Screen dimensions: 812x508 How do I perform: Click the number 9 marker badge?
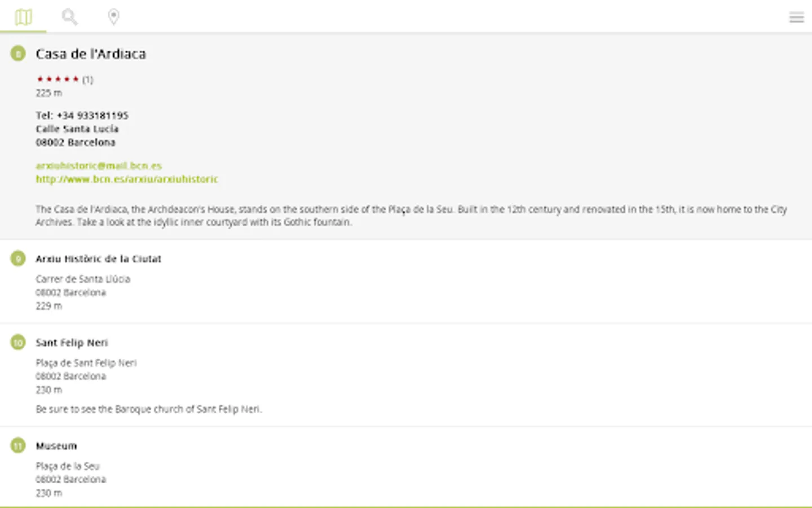pos(18,259)
